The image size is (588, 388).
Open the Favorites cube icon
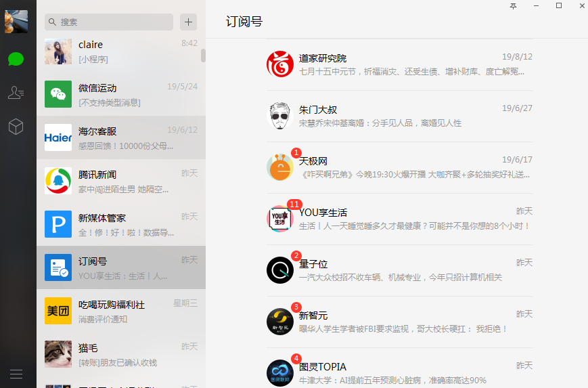pyautogui.click(x=16, y=127)
